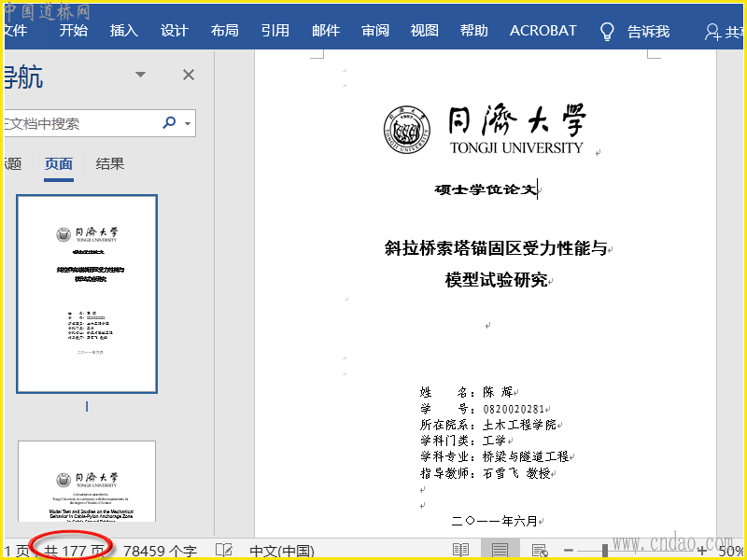Open the 帮助 ribbon tab
Screen dimensions: 747x560
pos(474,31)
